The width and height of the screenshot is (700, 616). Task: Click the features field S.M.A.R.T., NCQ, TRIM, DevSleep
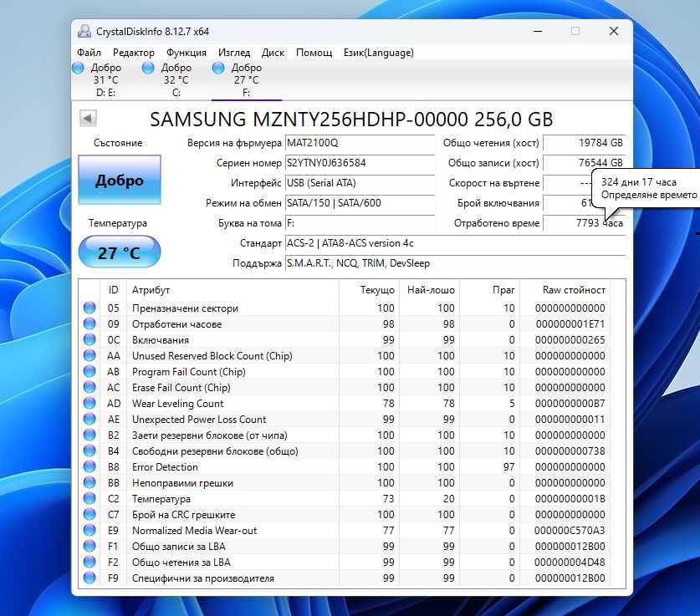(455, 263)
